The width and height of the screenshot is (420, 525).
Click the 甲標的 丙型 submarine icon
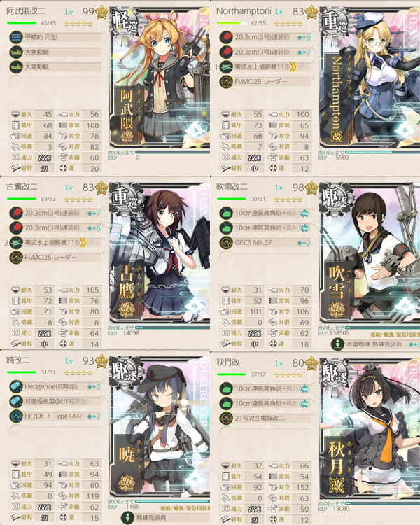pos(15,37)
